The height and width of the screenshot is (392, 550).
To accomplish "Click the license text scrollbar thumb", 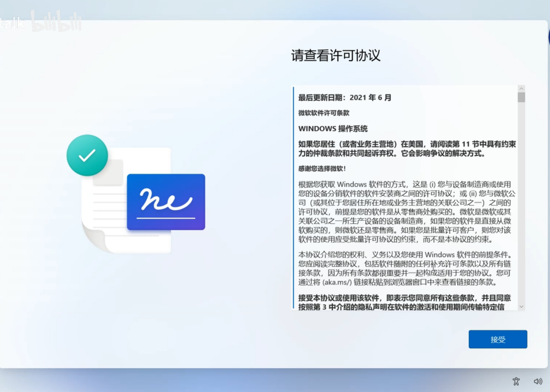I will point(521,97).
